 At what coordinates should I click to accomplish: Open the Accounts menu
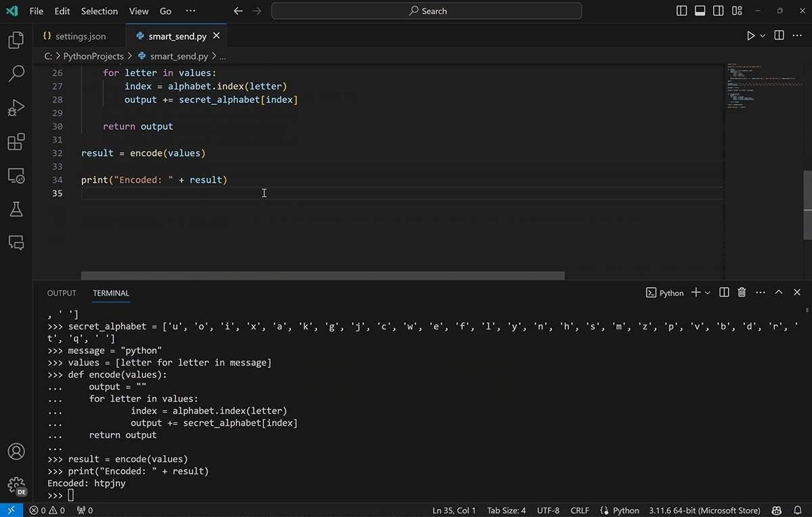click(x=16, y=451)
